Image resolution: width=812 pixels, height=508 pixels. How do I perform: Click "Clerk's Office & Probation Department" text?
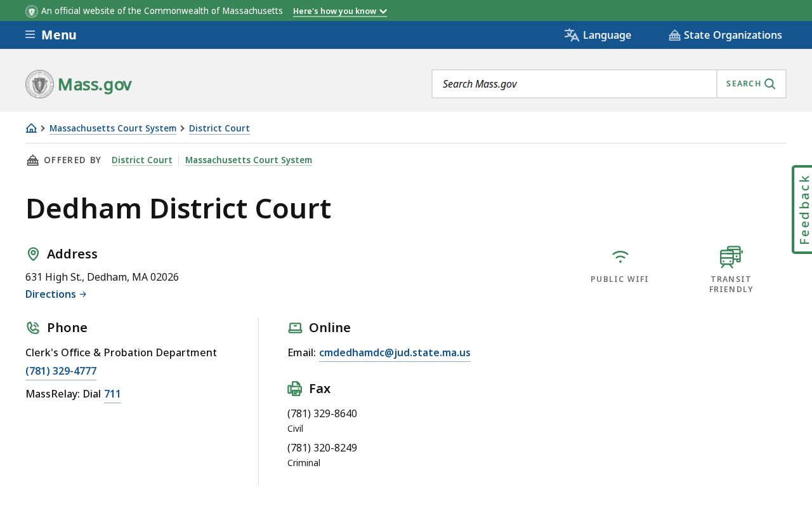point(121,352)
